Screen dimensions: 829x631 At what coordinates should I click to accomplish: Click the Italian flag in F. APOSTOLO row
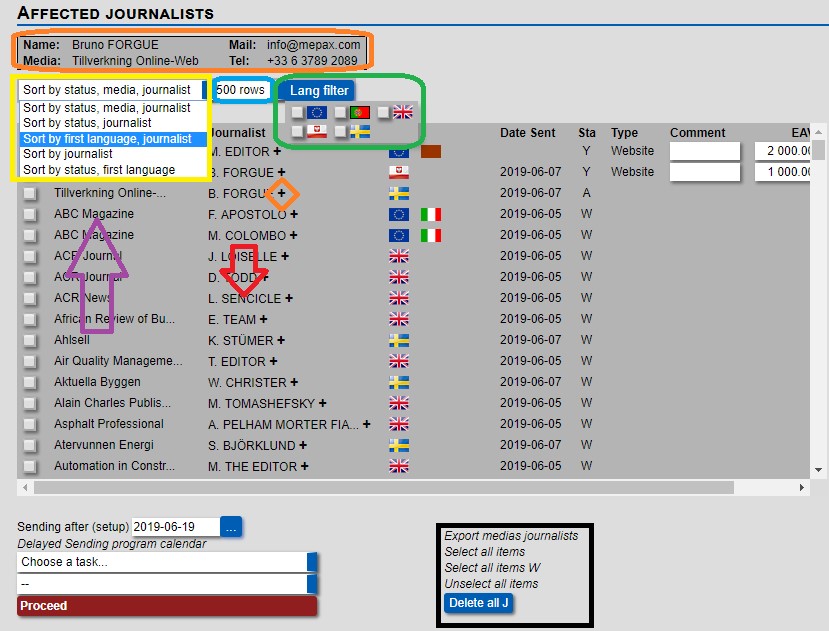point(431,215)
